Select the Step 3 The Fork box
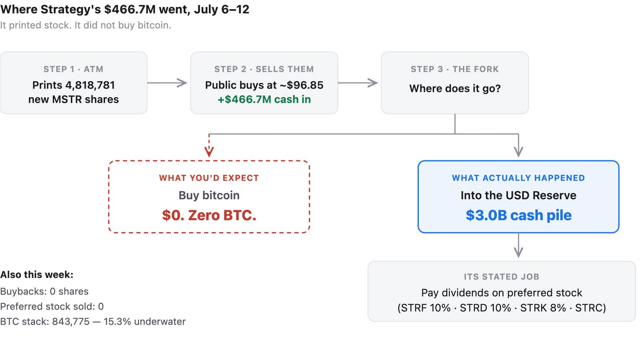Viewport: 644px width, 360px height. 455,83
